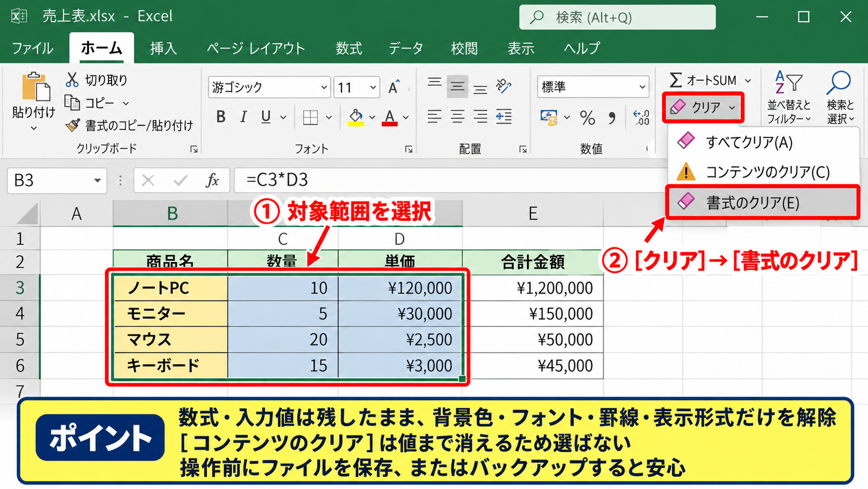The width and height of the screenshot is (868, 489).
Task: Click the increase indent icon
Action: (504, 117)
